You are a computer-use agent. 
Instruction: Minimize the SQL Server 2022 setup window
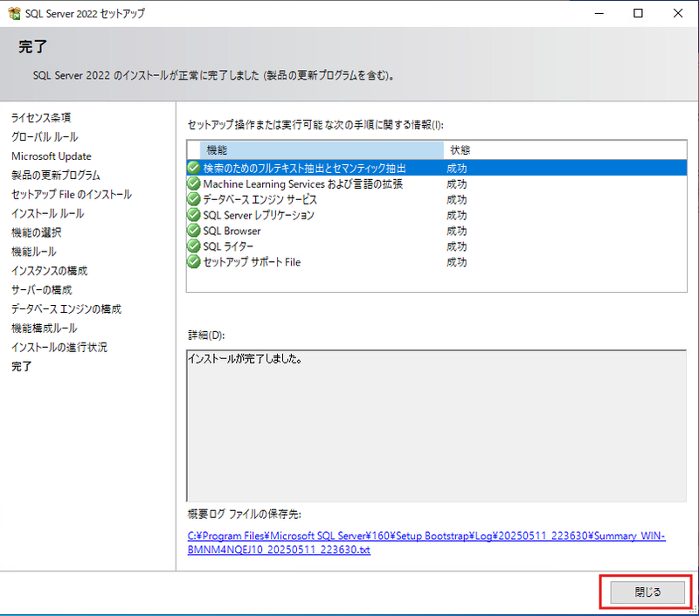point(599,13)
